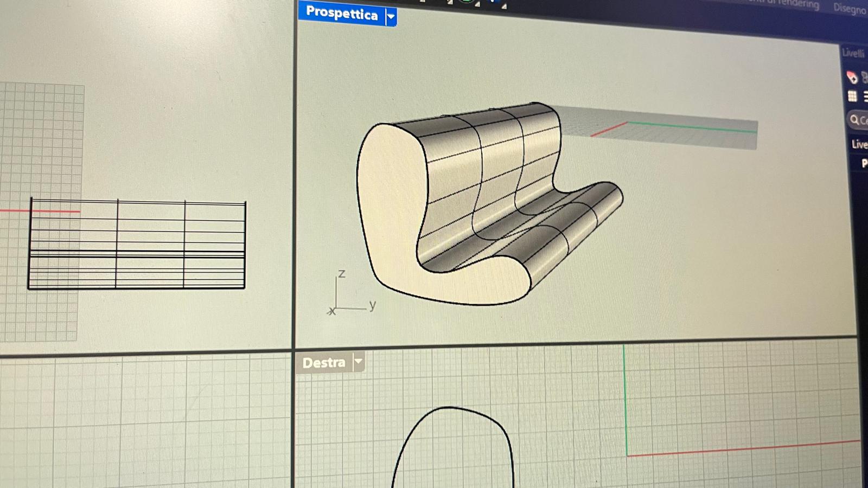
Task: Click the grid view icon in Livelli
Action: 852,97
